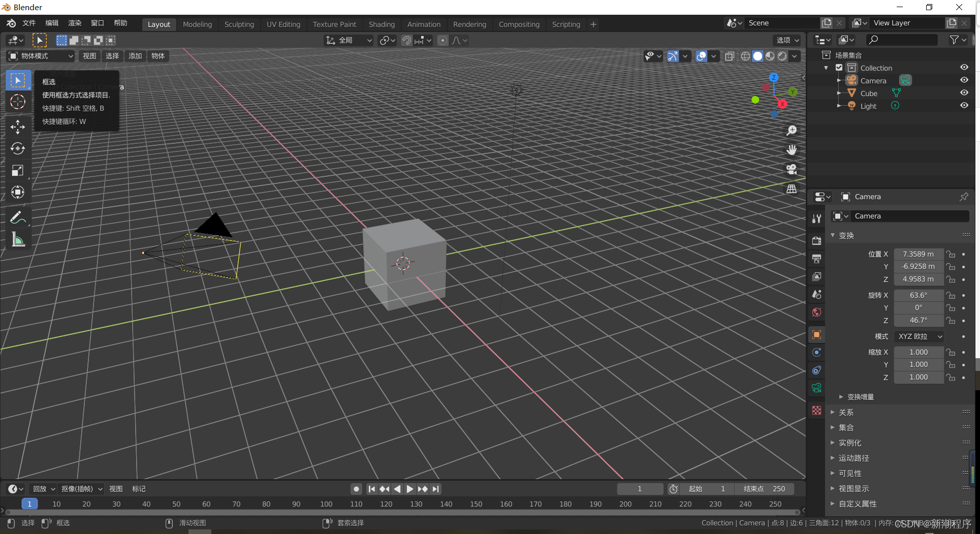This screenshot has width=980, height=534.
Task: Click the pan view hand icon
Action: point(792,150)
